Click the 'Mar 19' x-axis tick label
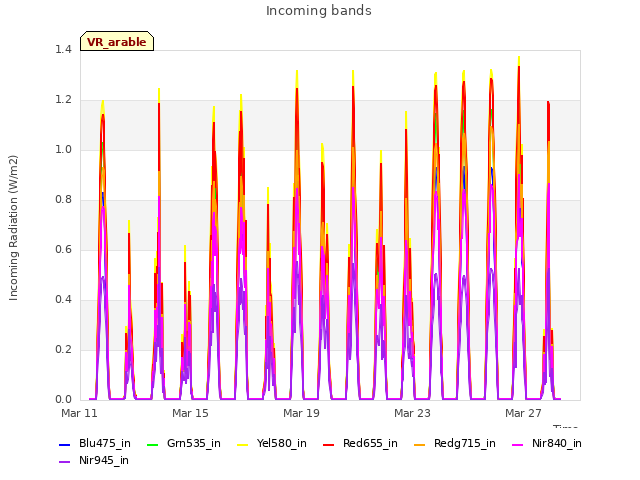The height and width of the screenshot is (480, 640). 301,413
